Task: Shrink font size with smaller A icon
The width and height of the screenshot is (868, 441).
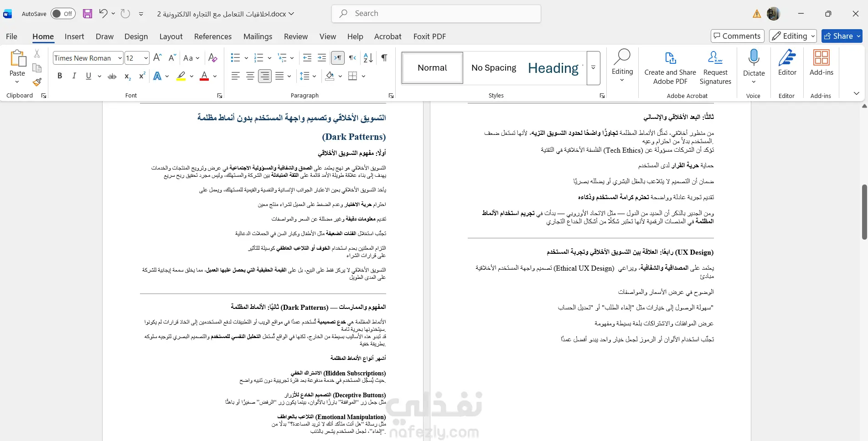Action: click(172, 58)
